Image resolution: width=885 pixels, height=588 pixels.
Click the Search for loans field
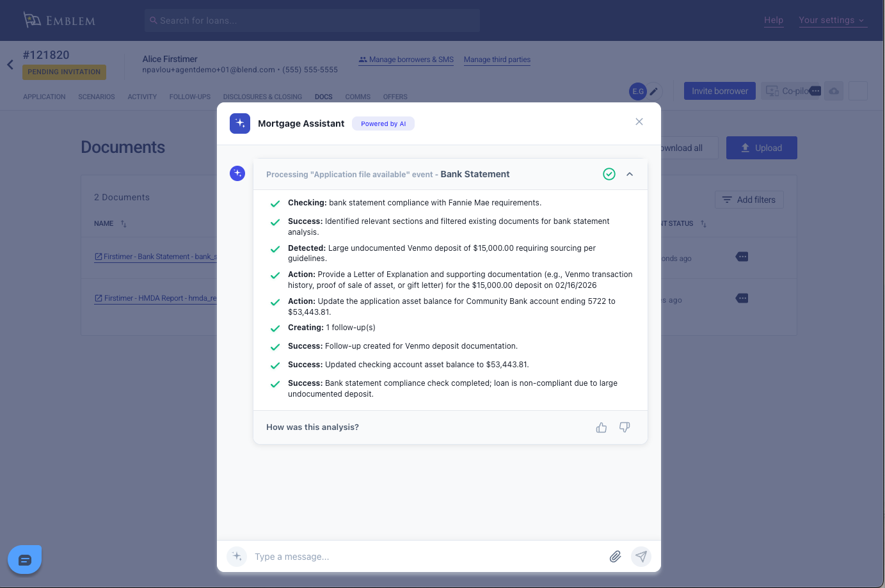click(x=312, y=20)
